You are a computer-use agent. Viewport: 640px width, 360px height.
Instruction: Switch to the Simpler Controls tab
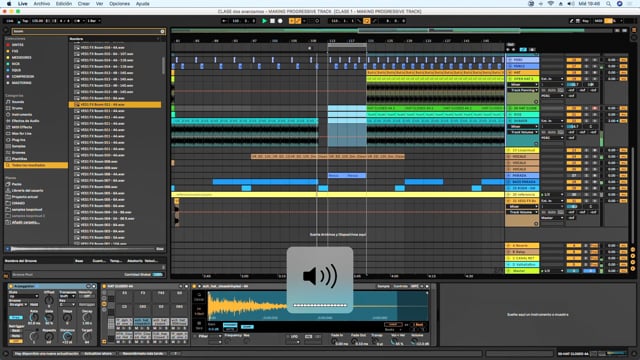point(401,286)
